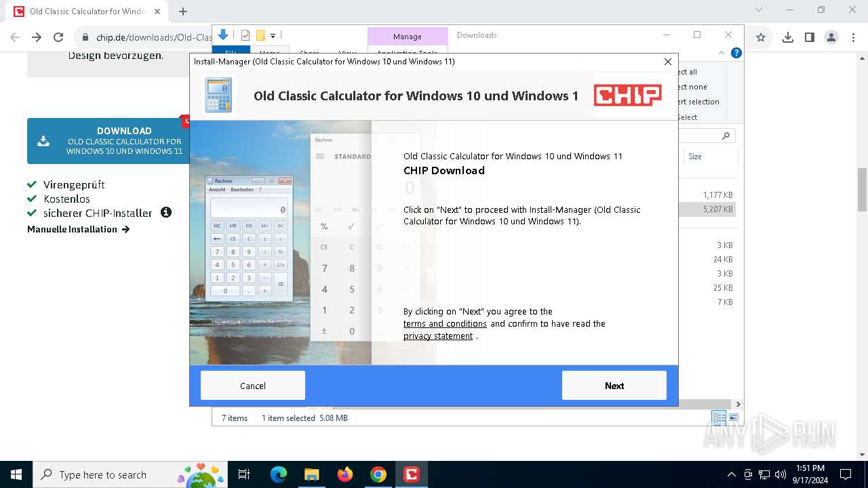This screenshot has height=488, width=868.
Task: Open Chrome profile avatar
Action: [x=831, y=37]
